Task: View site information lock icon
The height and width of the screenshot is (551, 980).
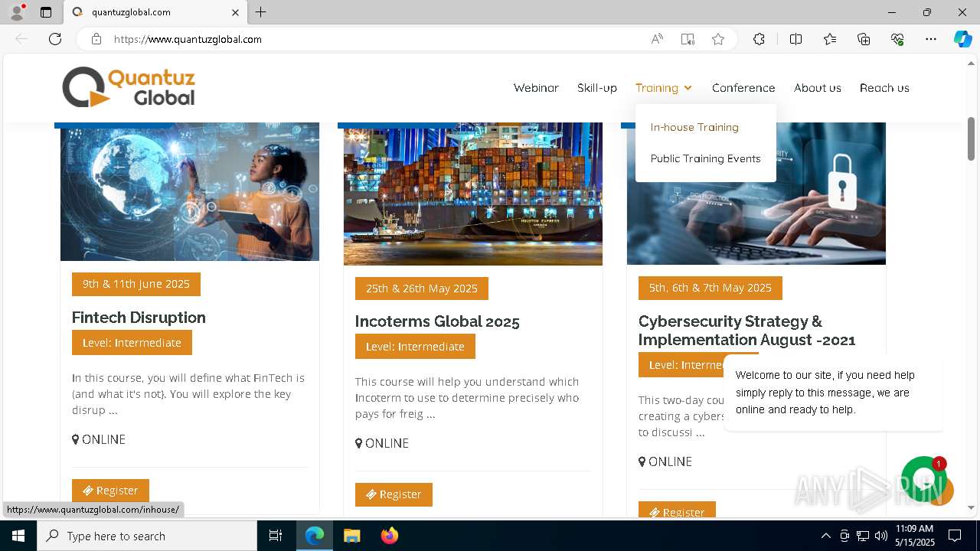Action: 96,39
